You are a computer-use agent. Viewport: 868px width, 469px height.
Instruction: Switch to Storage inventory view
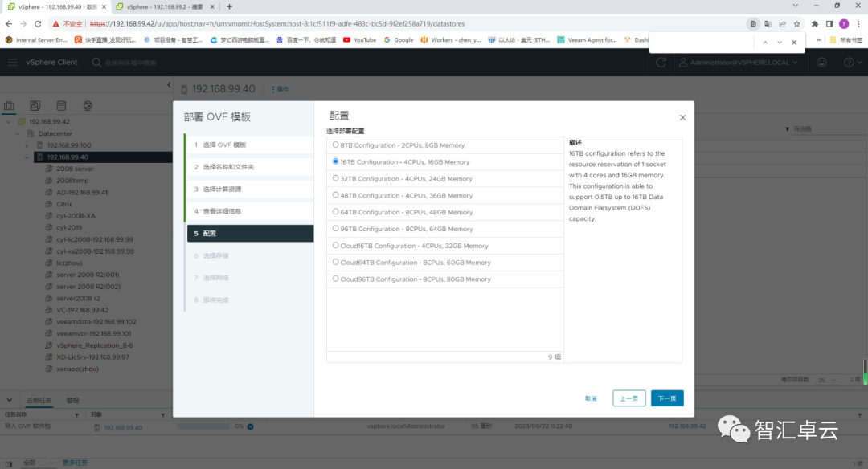click(61, 106)
